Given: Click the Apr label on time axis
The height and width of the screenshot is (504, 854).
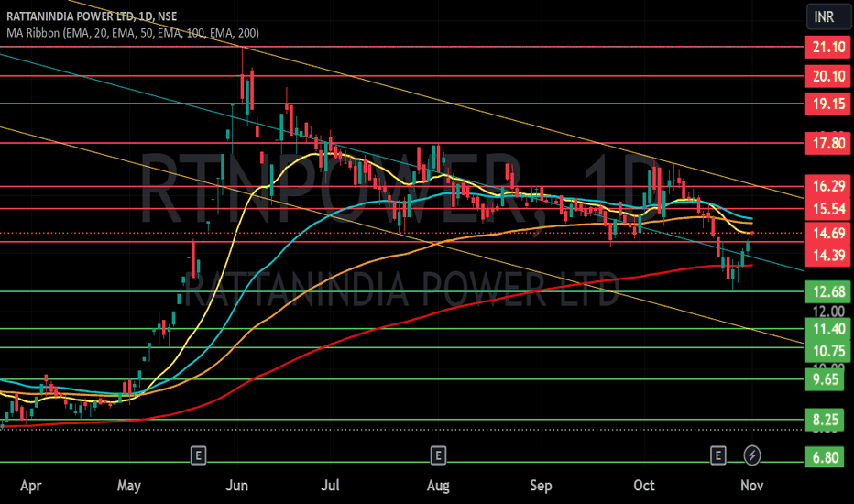Looking at the screenshot, I should [30, 486].
